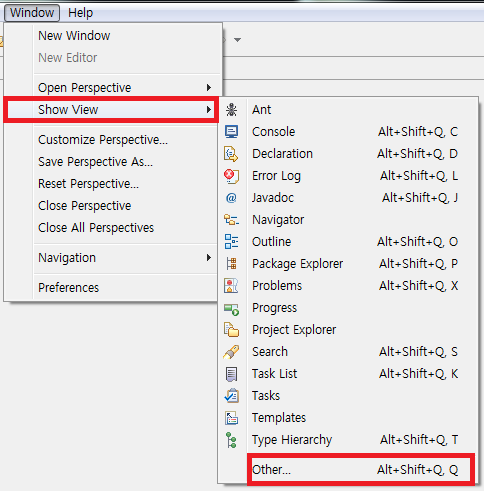This screenshot has height=491, width=484.
Task: Choose Preferences from Window menu
Action: (x=68, y=288)
